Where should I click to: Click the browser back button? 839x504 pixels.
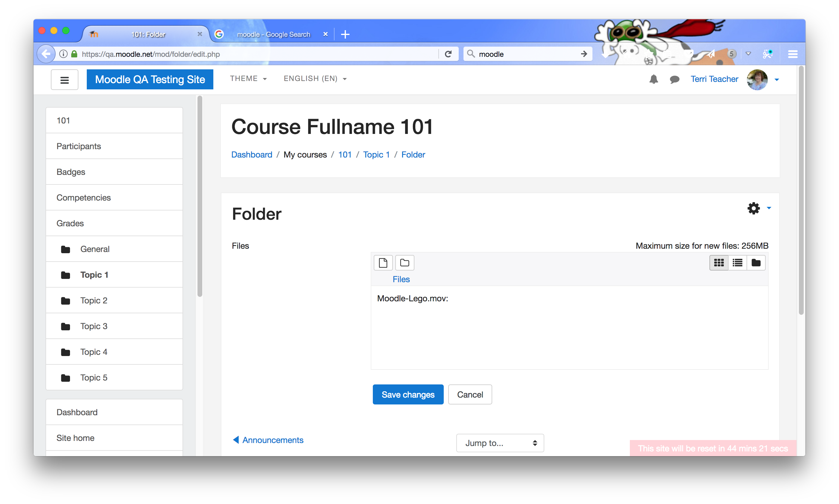point(46,54)
